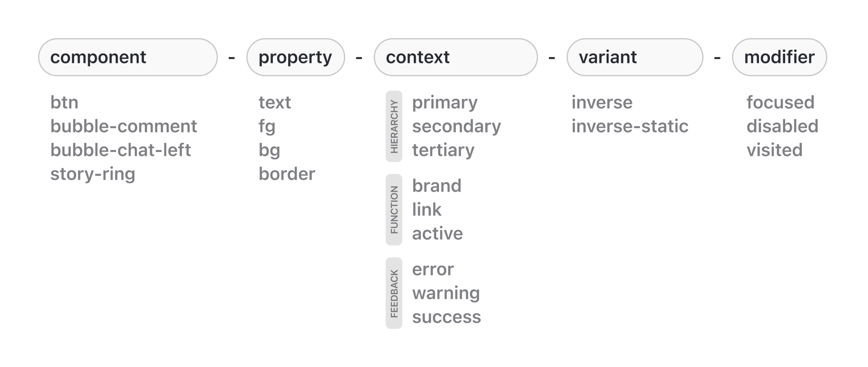Click the FEEDBACK vertical tag
868x367 pixels.
(x=394, y=293)
